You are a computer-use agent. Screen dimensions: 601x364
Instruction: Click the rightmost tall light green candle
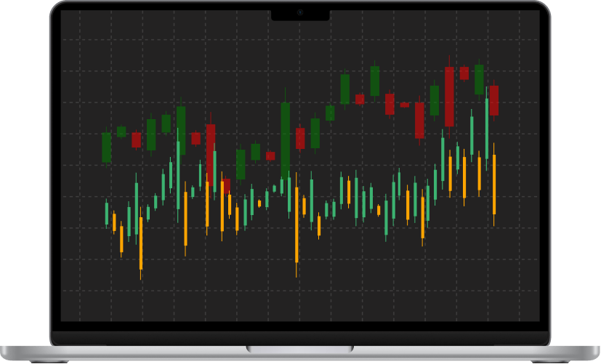point(486,126)
